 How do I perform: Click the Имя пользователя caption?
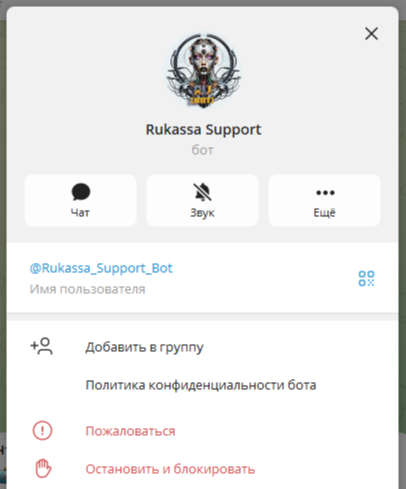click(87, 289)
